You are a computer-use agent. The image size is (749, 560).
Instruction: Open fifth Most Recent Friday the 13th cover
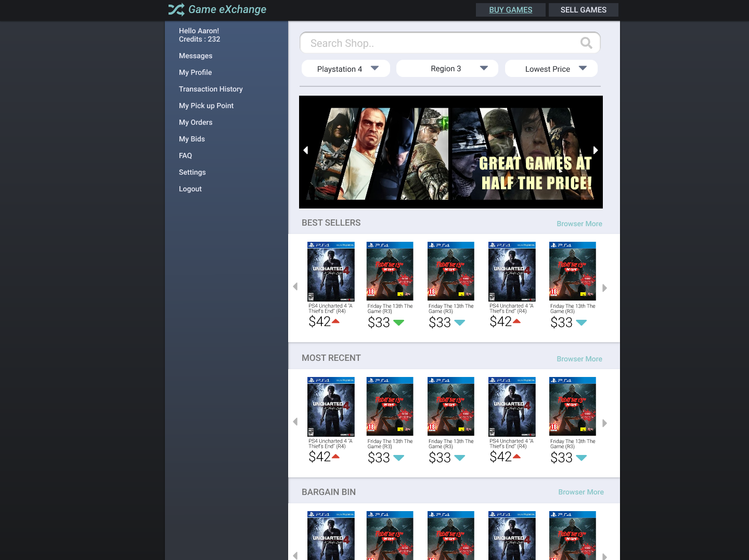click(x=573, y=407)
